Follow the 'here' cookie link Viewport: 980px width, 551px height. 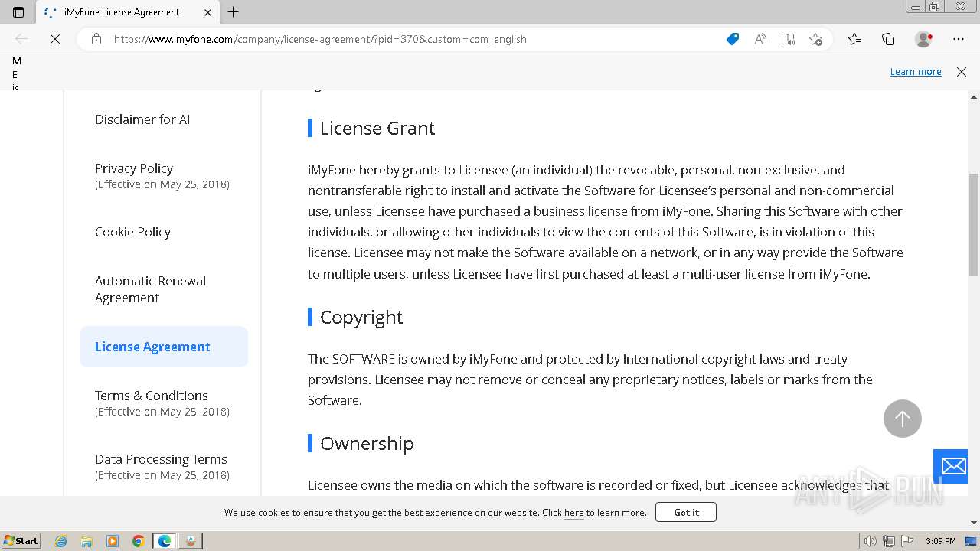pos(573,513)
